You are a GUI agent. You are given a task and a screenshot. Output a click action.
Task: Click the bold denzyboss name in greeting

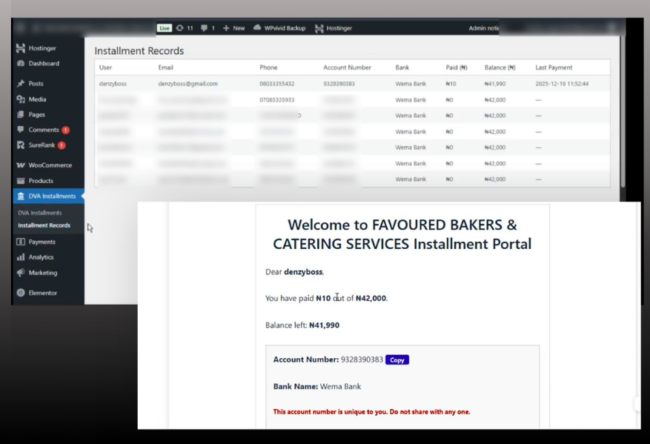(x=303, y=272)
